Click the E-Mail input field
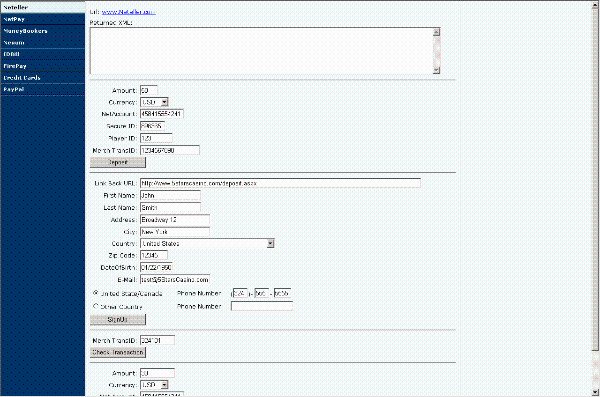 tap(175, 279)
